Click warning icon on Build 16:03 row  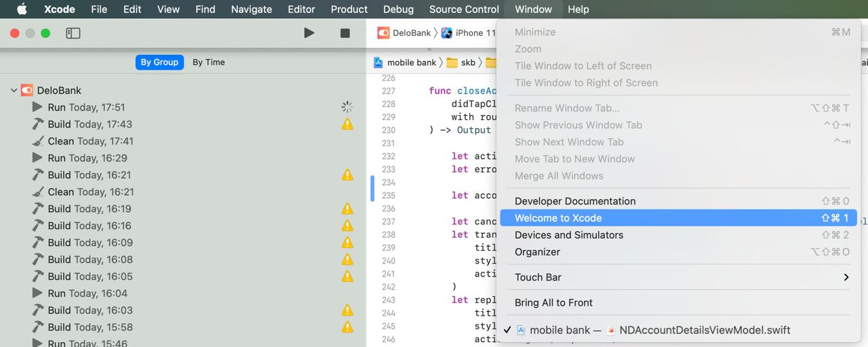coord(347,310)
